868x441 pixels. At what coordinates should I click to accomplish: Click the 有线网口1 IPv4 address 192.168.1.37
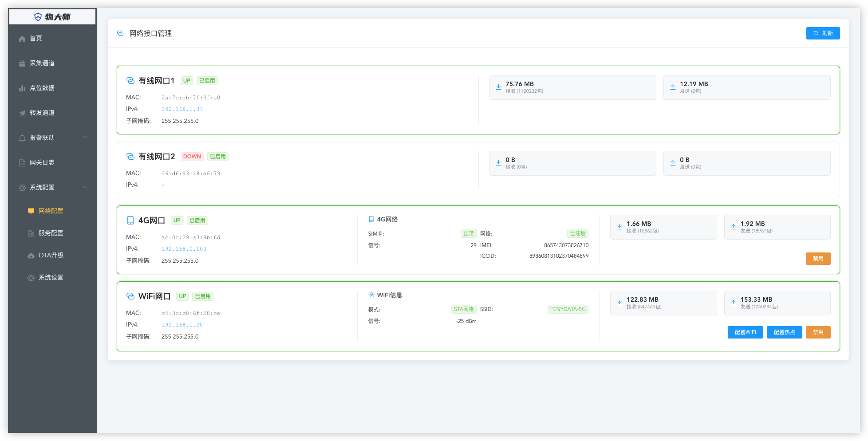coord(182,109)
